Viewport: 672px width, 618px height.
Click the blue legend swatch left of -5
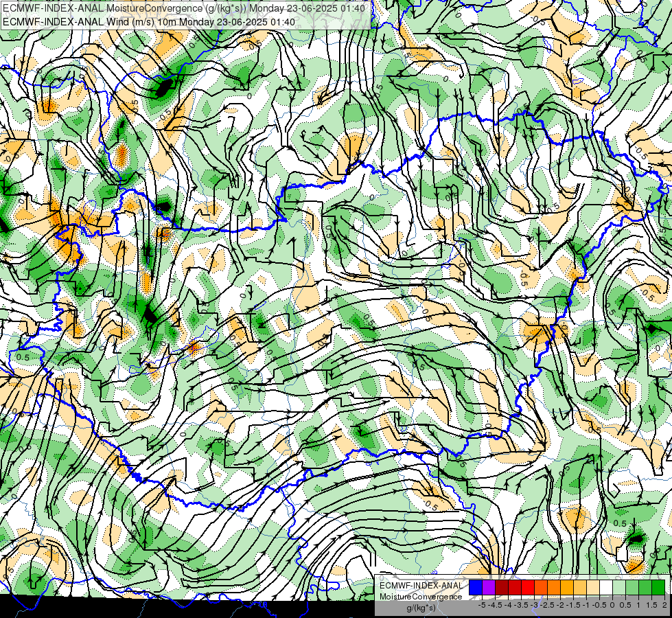point(476,588)
